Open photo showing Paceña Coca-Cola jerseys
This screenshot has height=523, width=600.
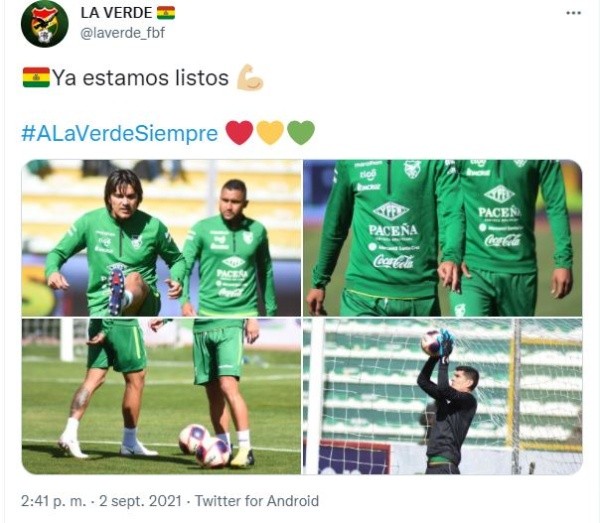tap(443, 238)
